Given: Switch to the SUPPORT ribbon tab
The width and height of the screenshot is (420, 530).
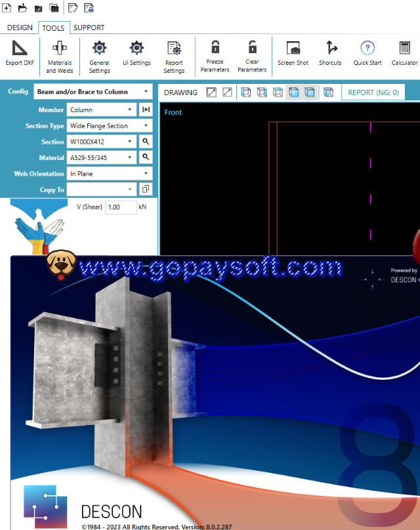Looking at the screenshot, I should pyautogui.click(x=89, y=28).
